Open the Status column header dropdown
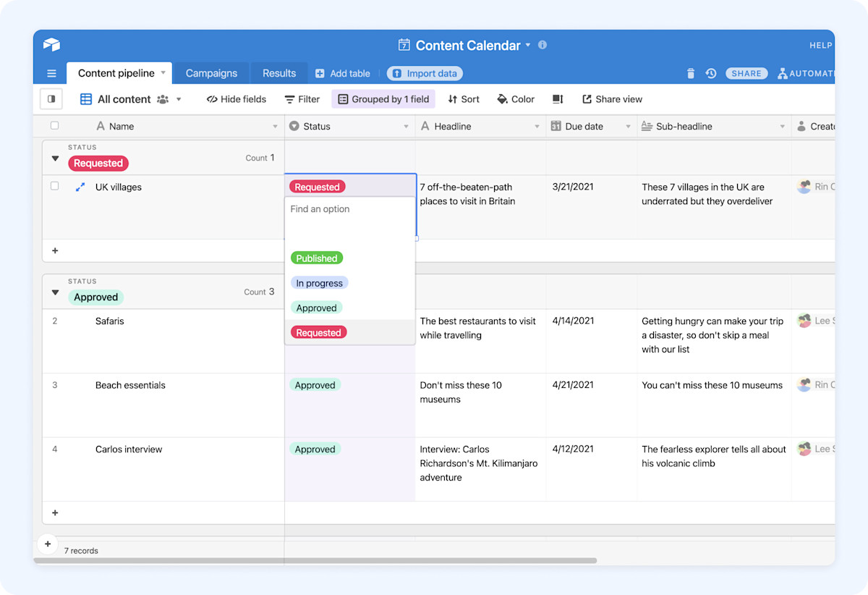Viewport: 868px width, 595px height. [407, 126]
